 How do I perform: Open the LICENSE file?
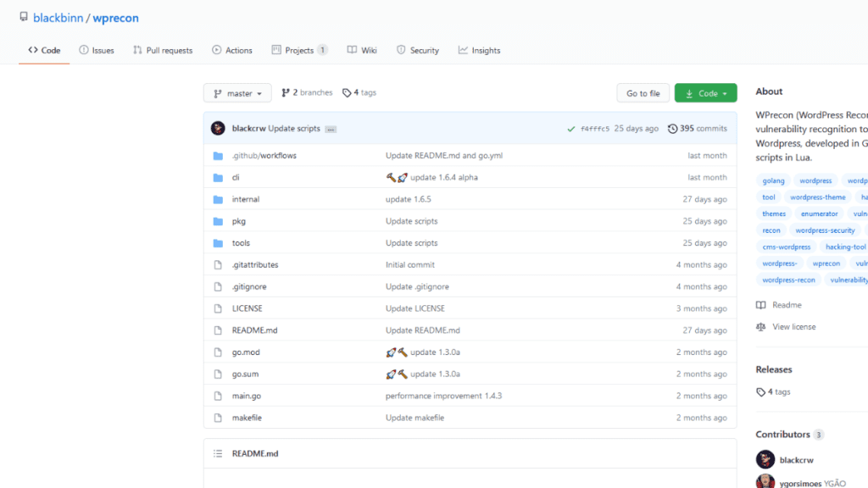pyautogui.click(x=247, y=308)
